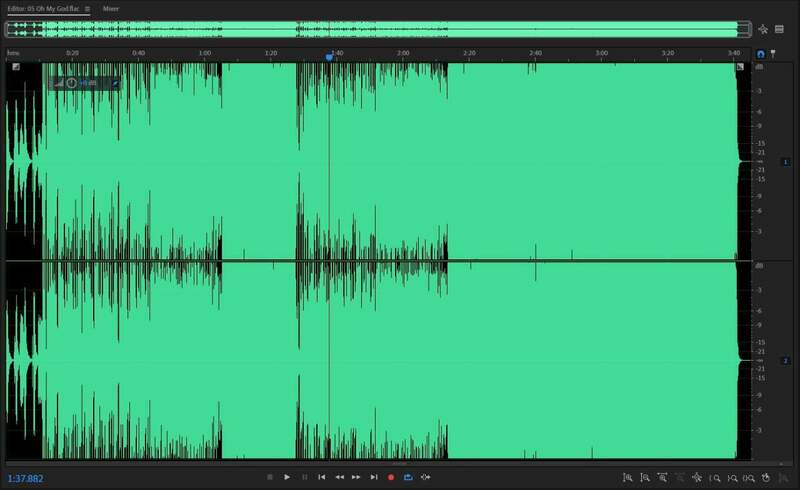Toggle Loop Playback in the transport bar
Image resolution: width=800 pixels, height=490 pixels.
408,478
